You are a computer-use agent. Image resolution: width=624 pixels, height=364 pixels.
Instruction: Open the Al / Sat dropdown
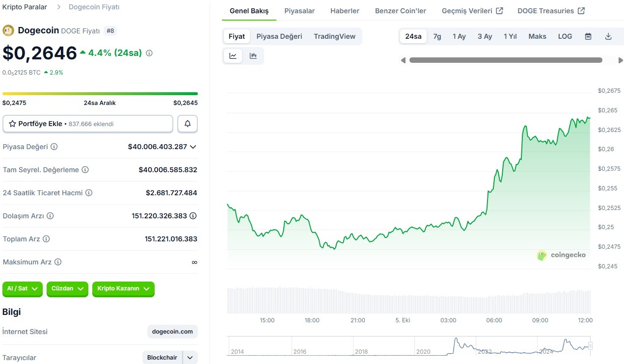pyautogui.click(x=23, y=289)
